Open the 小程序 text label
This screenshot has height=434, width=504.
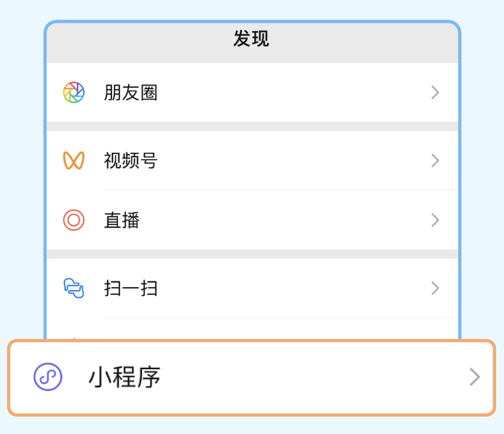(125, 377)
